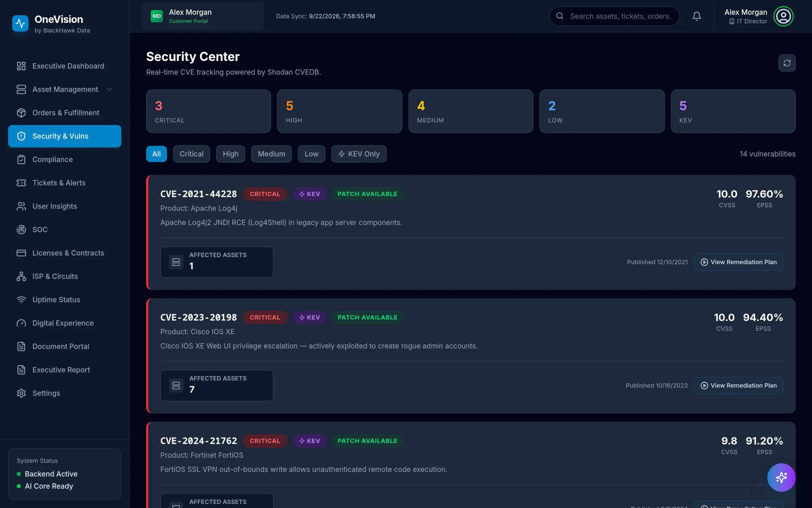Open the Compliance section

pos(65,160)
